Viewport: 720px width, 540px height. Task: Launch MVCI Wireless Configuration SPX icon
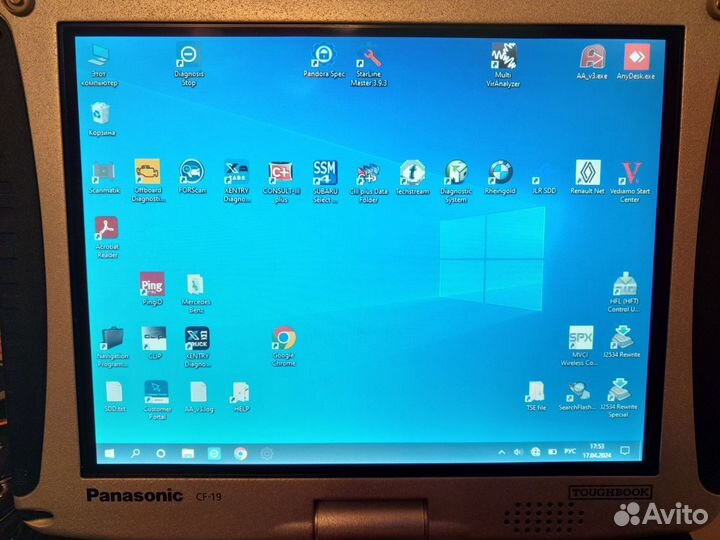[x=580, y=345]
